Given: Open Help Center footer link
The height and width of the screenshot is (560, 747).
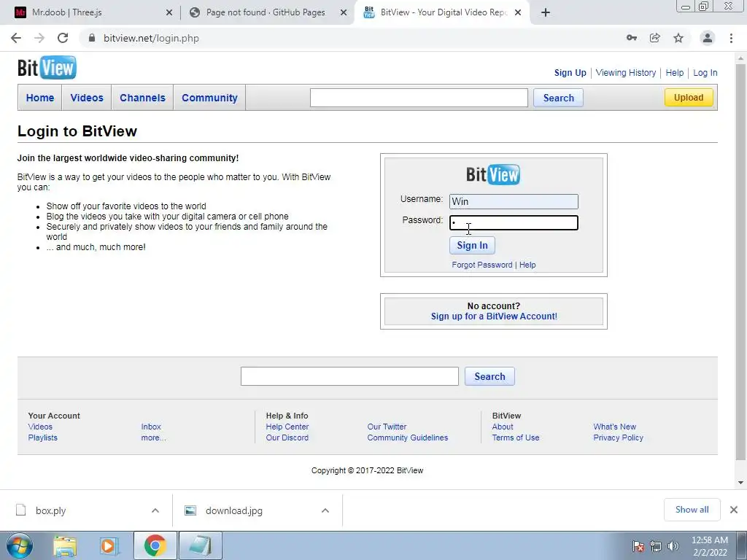Looking at the screenshot, I should 287,427.
